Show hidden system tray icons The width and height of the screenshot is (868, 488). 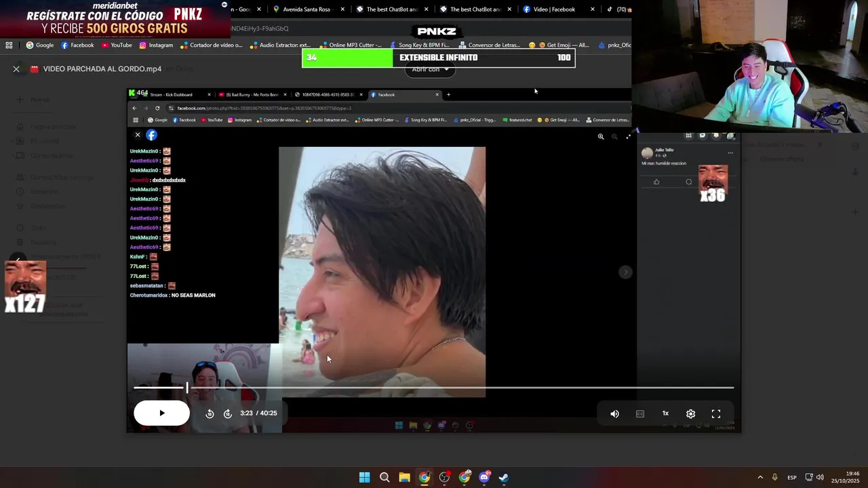(760, 477)
